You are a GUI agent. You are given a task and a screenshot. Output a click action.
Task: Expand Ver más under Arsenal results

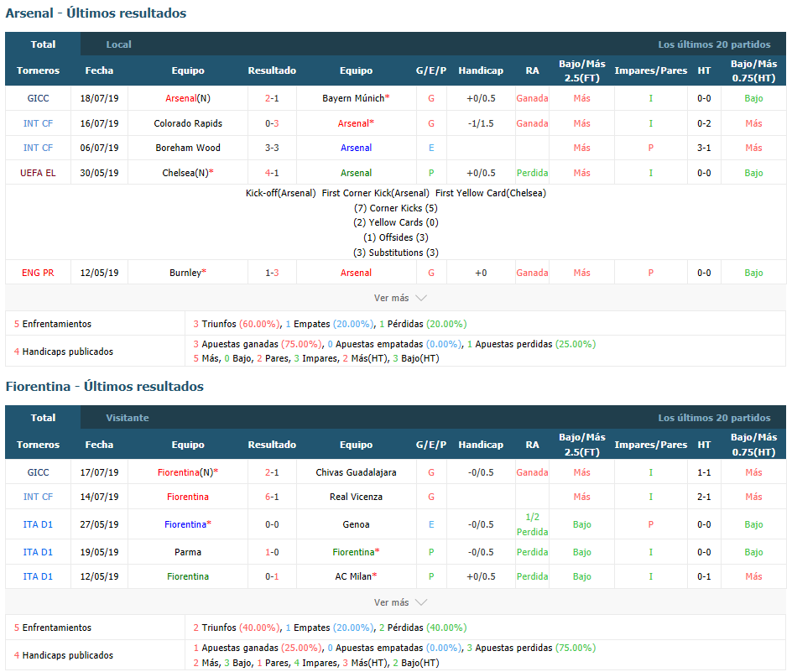400,298
